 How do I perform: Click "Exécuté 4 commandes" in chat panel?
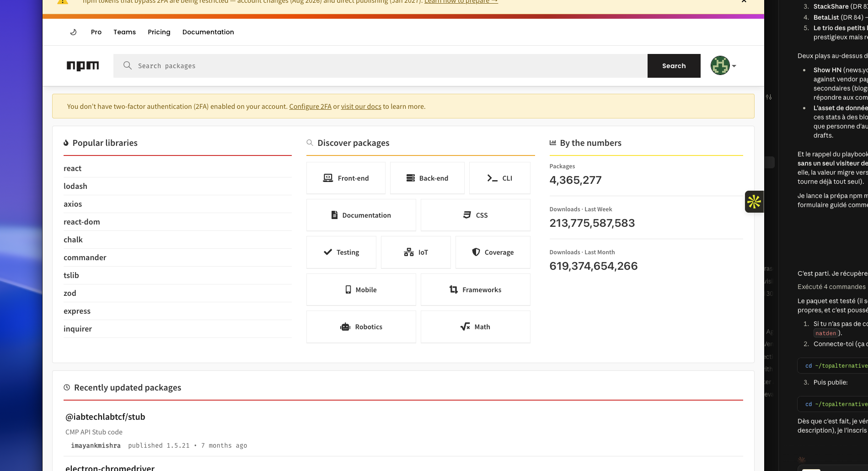click(831, 287)
